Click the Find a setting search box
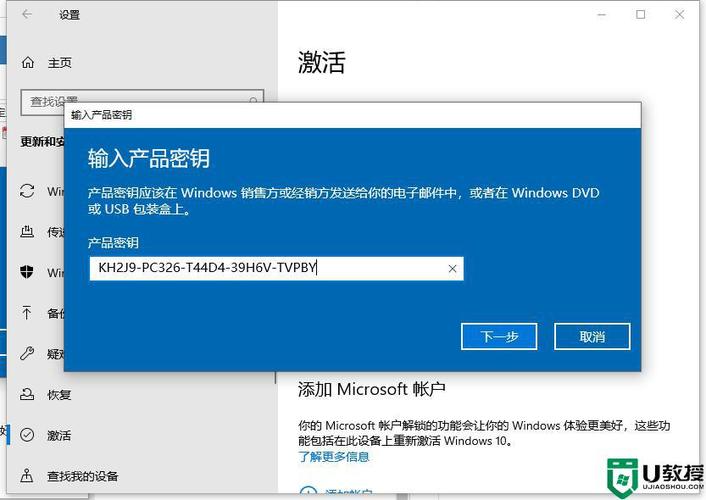This screenshot has height=500, width=706. tap(142, 103)
